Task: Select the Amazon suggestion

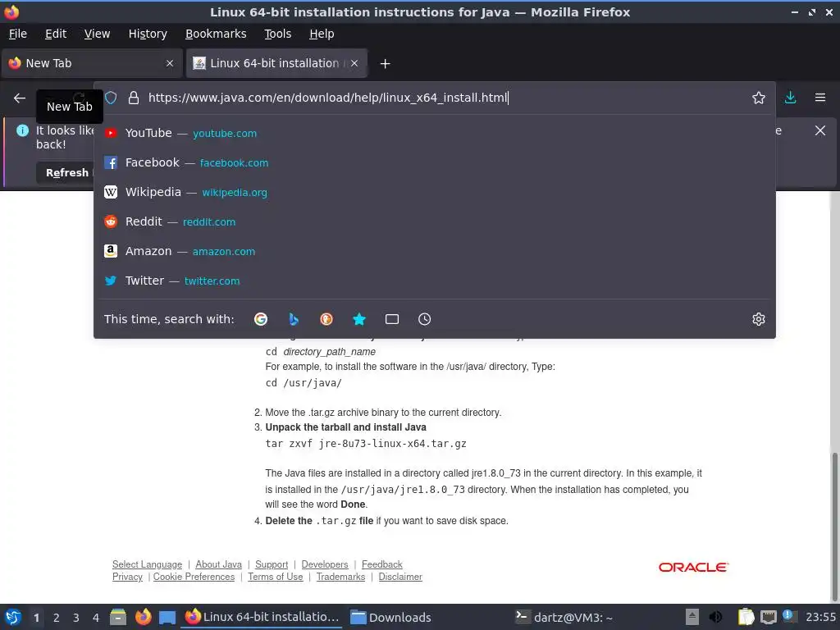Action: click(435, 251)
